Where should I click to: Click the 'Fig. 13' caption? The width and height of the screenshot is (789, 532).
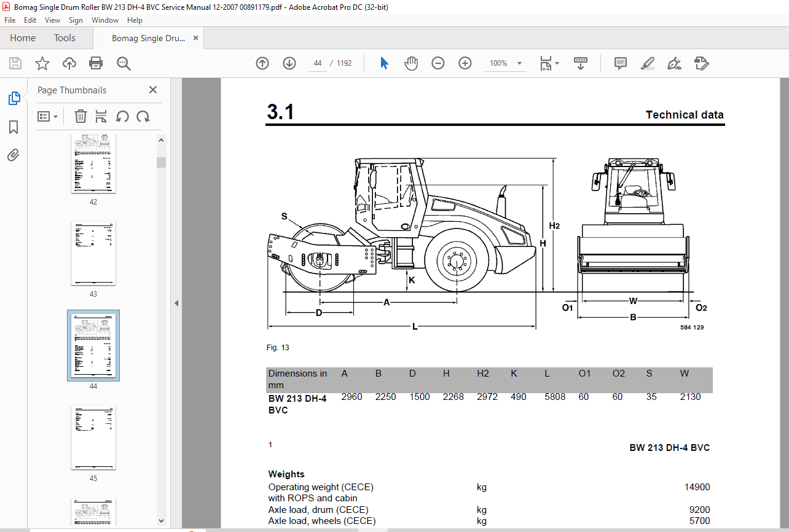[278, 348]
